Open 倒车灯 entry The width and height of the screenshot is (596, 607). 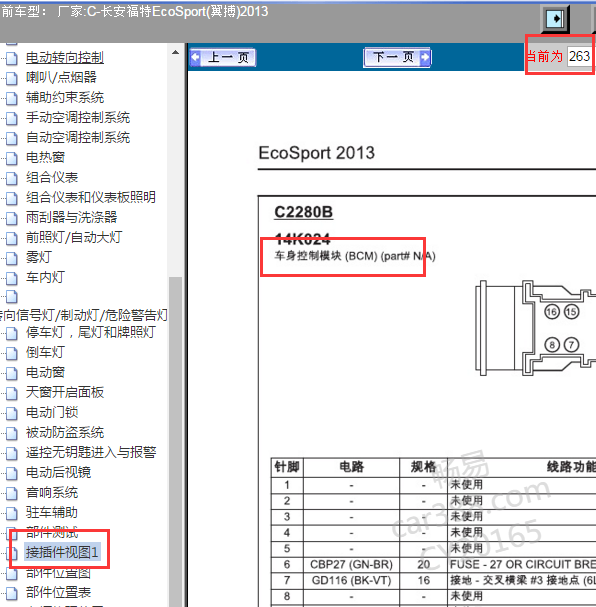pyautogui.click(x=45, y=352)
